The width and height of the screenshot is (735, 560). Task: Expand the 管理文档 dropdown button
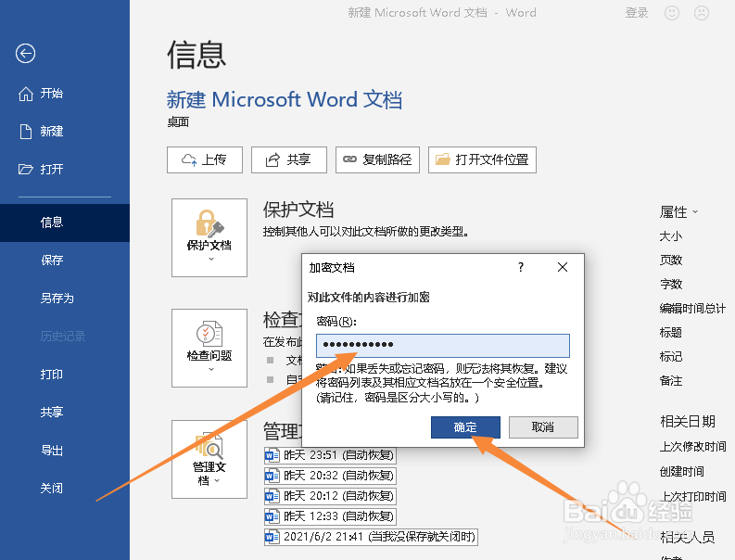pos(209,459)
